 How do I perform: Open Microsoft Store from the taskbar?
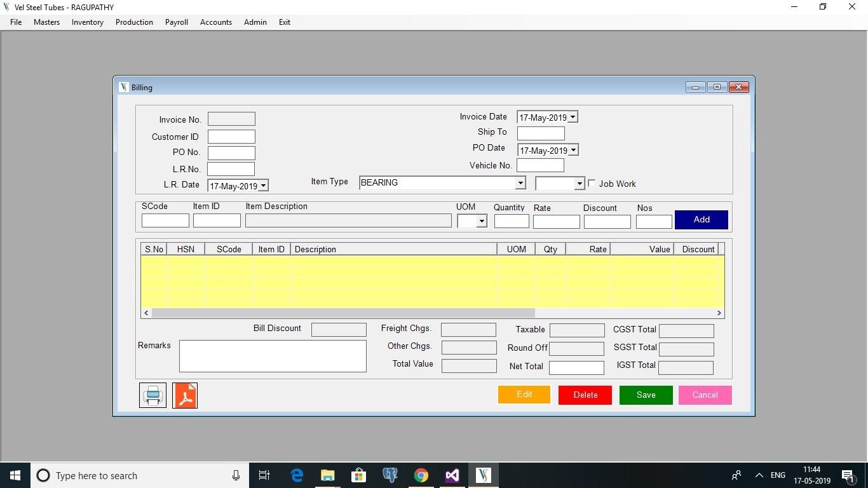point(358,475)
